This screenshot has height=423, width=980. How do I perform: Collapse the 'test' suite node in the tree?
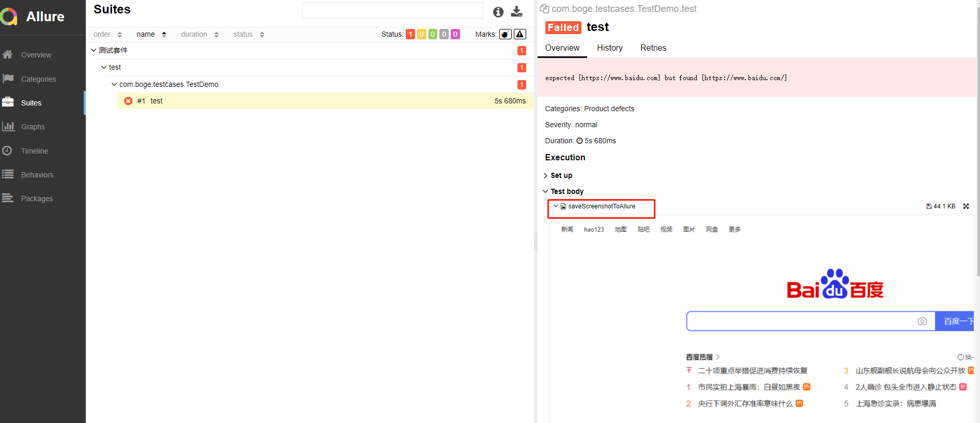(104, 67)
